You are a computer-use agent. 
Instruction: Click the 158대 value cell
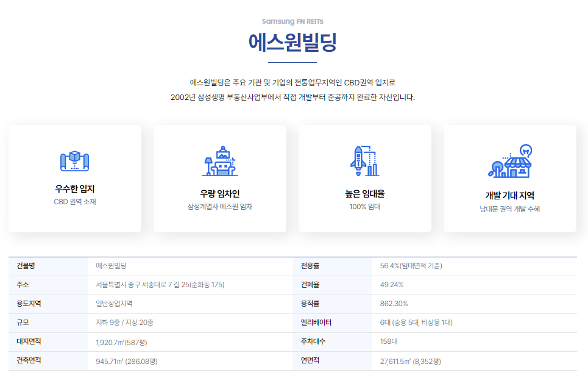[x=475, y=342]
